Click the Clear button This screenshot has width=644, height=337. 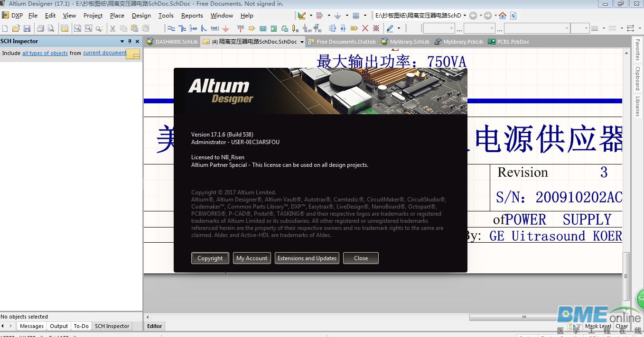click(622, 326)
